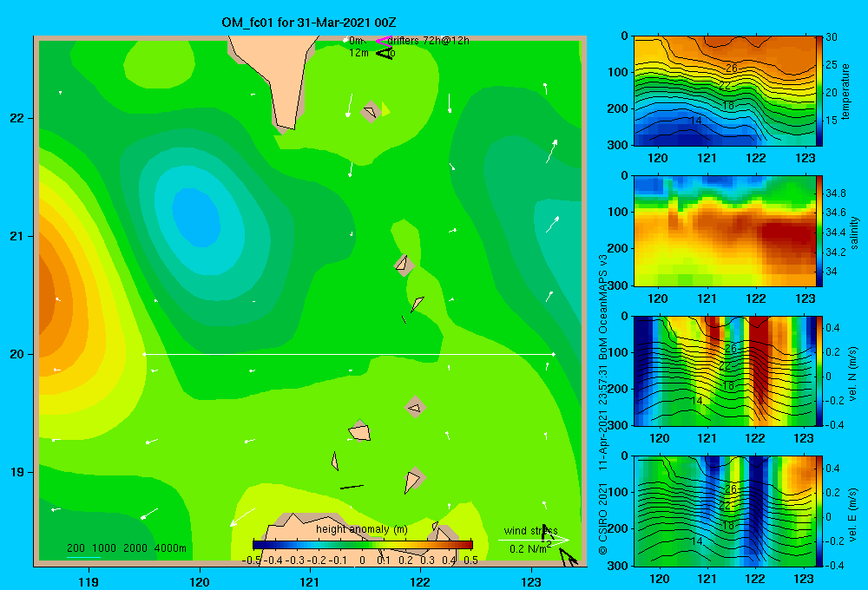The width and height of the screenshot is (868, 590).
Task: Click the eastward velocity section plot
Action: coord(725,511)
